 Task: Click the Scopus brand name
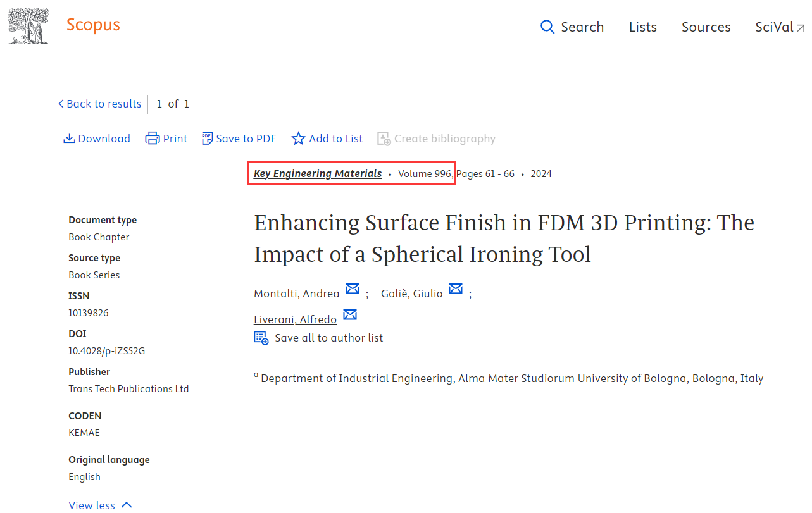point(93,25)
